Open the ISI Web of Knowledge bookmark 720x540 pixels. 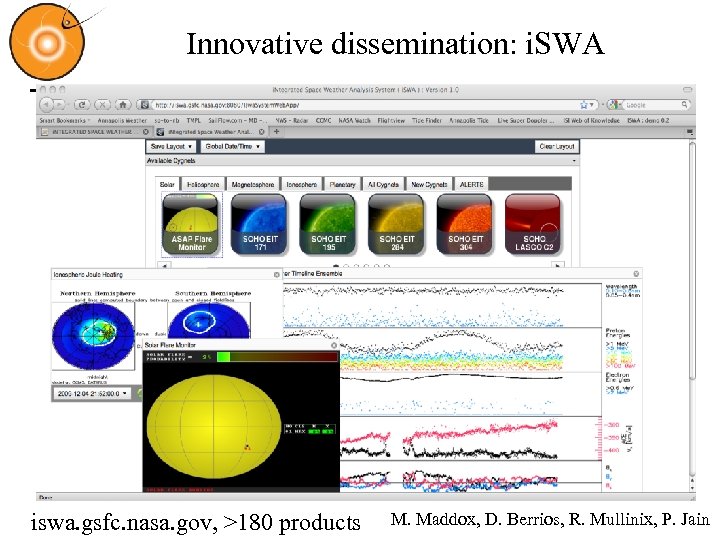click(x=591, y=120)
